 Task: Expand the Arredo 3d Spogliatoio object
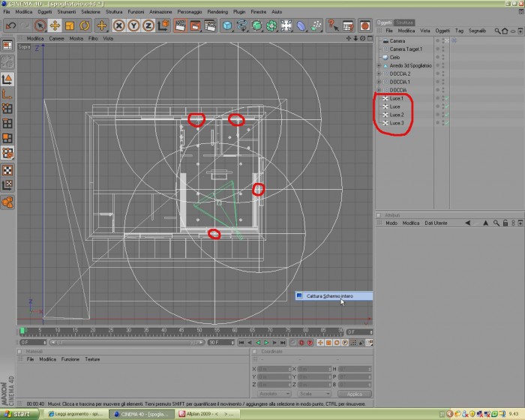[379, 66]
